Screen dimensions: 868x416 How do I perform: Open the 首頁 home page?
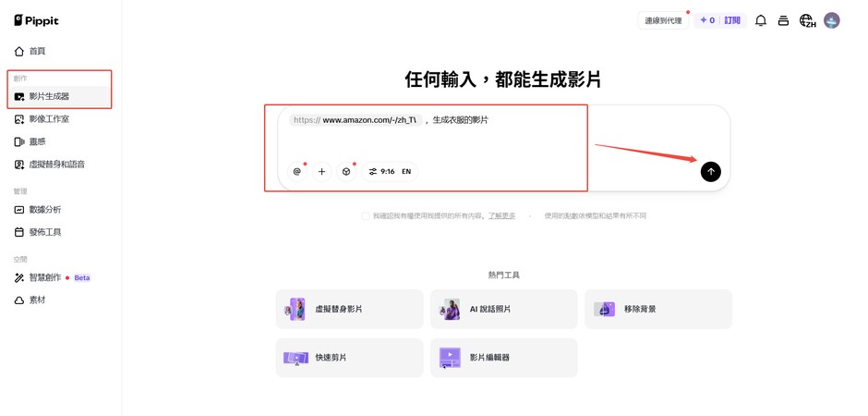pyautogui.click(x=60, y=51)
